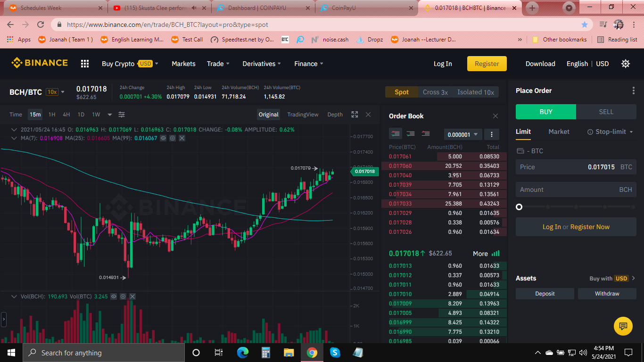This screenshot has height=362, width=644.
Task: Remove the Vol indicator from chart
Action: pyautogui.click(x=132, y=296)
